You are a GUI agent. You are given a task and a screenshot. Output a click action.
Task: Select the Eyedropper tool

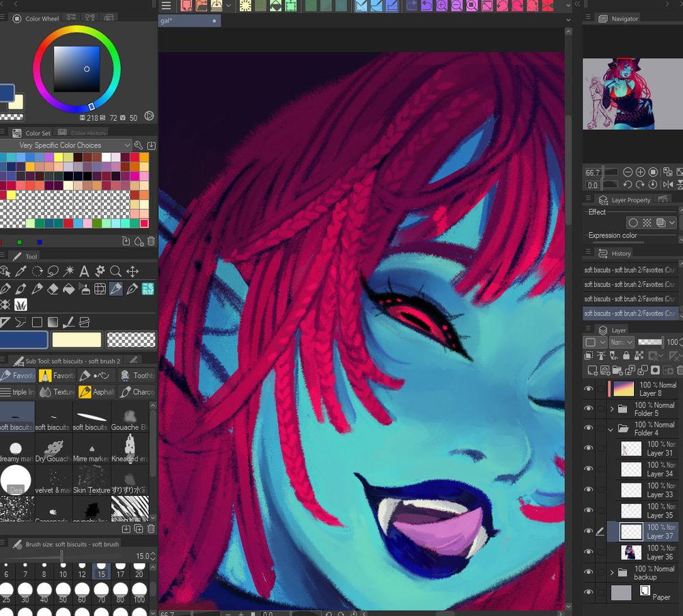click(20, 271)
